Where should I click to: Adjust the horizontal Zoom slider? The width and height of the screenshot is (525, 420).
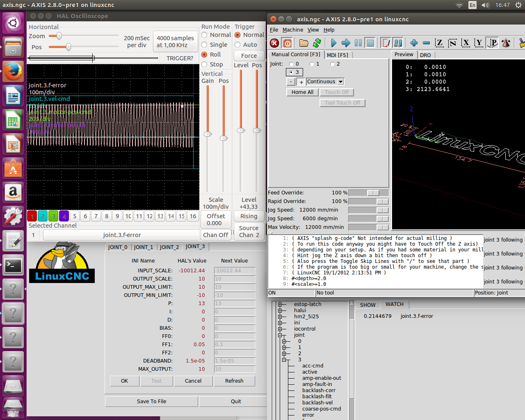59,36
